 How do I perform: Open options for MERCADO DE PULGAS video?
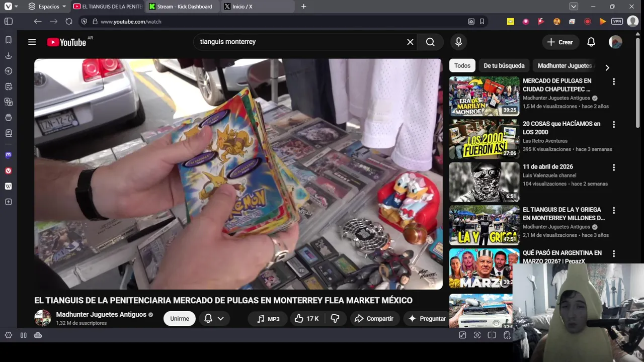pyautogui.click(x=614, y=81)
